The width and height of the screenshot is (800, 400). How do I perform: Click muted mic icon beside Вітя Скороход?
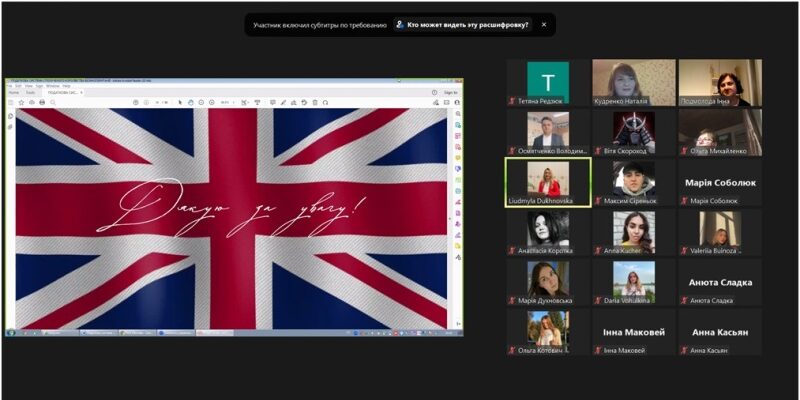point(598,151)
